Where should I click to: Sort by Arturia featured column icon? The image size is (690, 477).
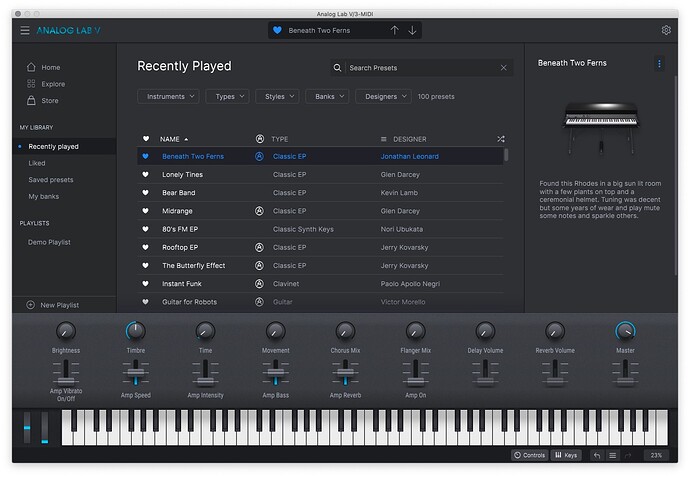tap(260, 139)
